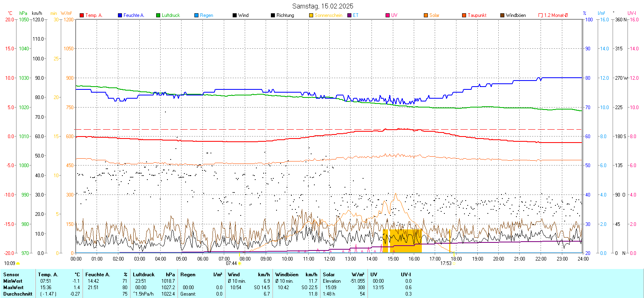Toggle the black Richtung legend marker

273,15
